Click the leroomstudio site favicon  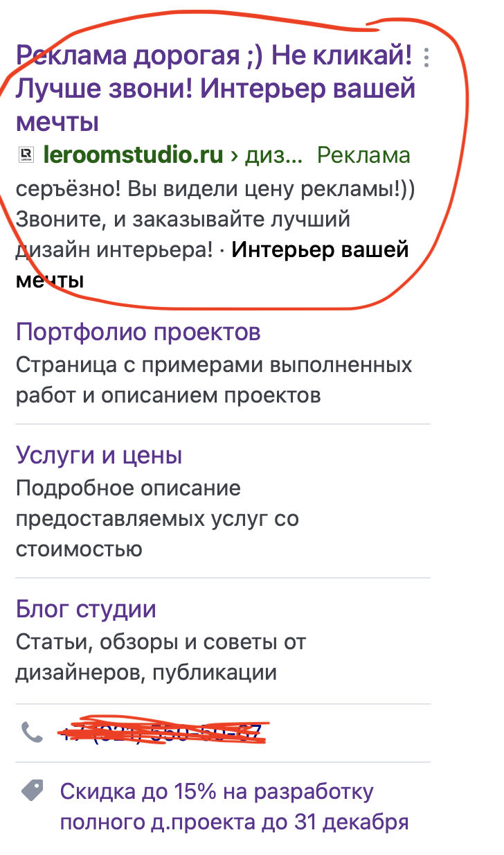(x=26, y=155)
